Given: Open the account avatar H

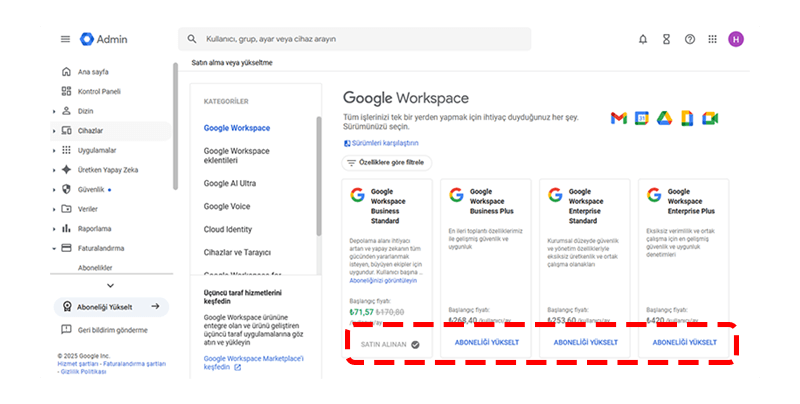Looking at the screenshot, I should tap(736, 39).
